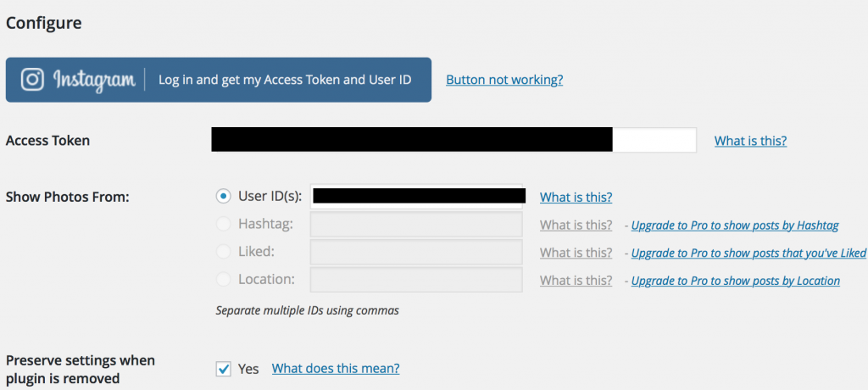Click the Liked input field

pyautogui.click(x=416, y=253)
